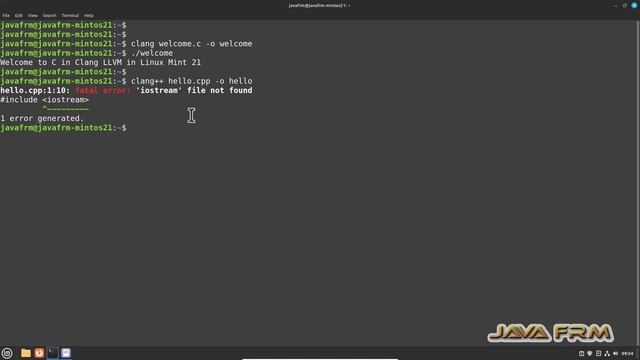This screenshot has width=640, height=360.
Task: Click the terminal window title bar text
Action: point(319,5)
